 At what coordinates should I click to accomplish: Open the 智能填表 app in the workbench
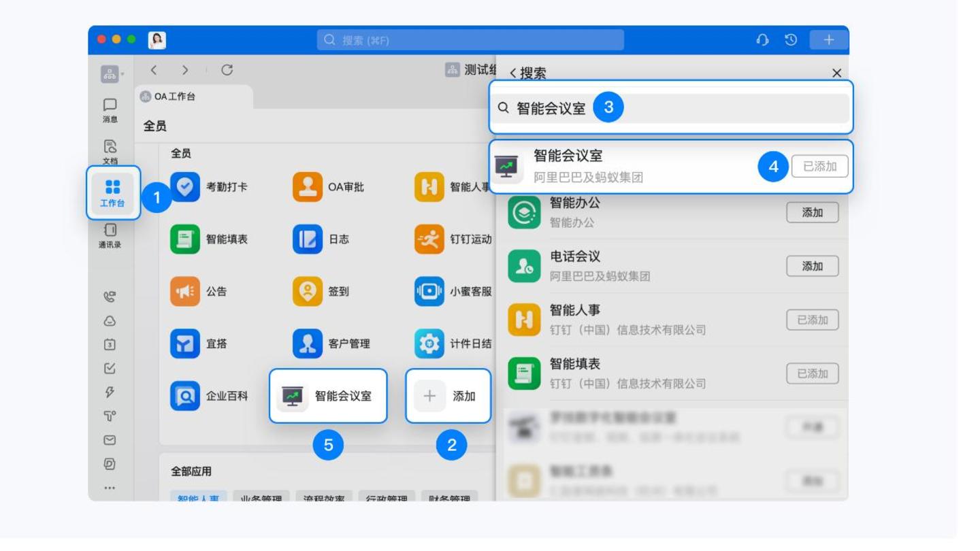[x=209, y=239]
